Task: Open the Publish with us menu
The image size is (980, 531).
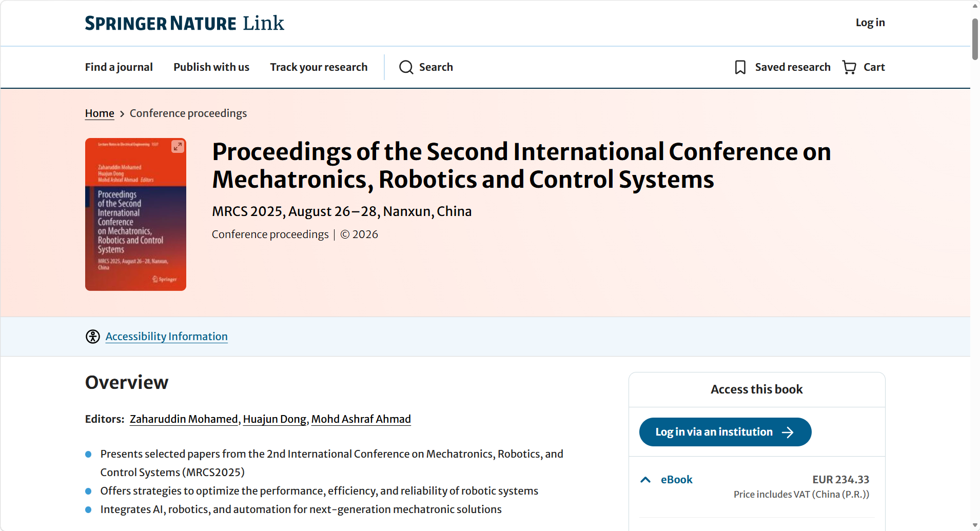Action: 211,67
